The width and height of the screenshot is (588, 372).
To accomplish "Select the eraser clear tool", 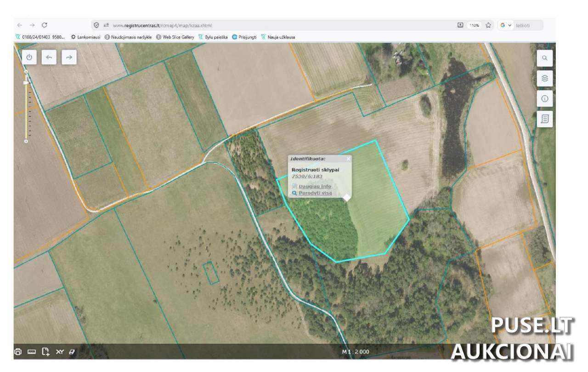I will pos(72,352).
